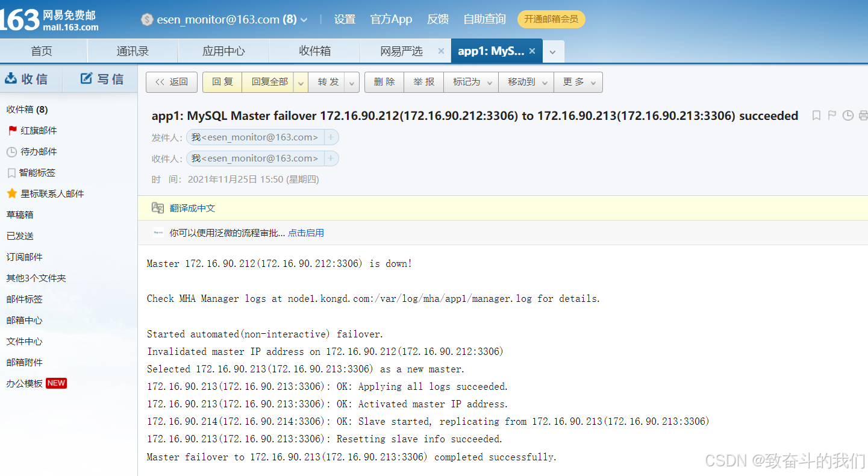
Task: Click the 转发 forward button
Action: click(328, 82)
